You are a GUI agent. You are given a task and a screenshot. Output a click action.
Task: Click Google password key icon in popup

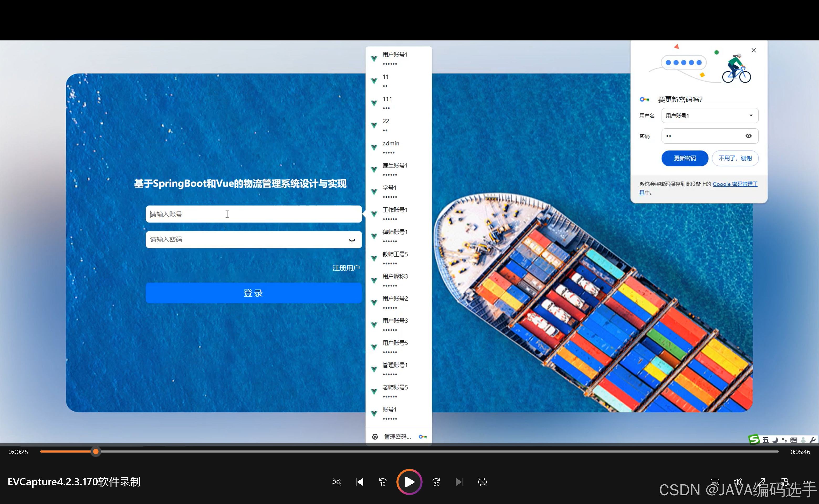(x=644, y=99)
